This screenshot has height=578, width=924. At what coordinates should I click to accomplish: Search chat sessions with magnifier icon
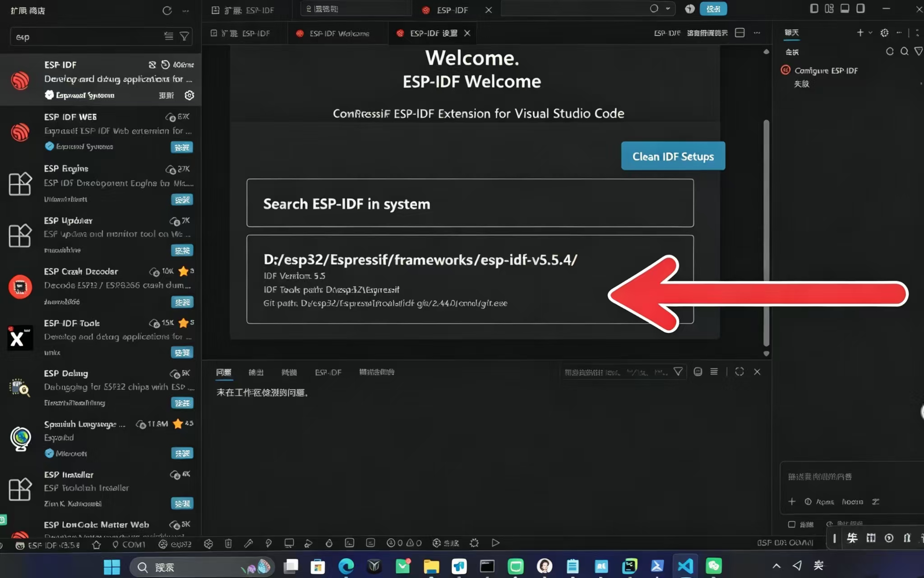point(904,51)
